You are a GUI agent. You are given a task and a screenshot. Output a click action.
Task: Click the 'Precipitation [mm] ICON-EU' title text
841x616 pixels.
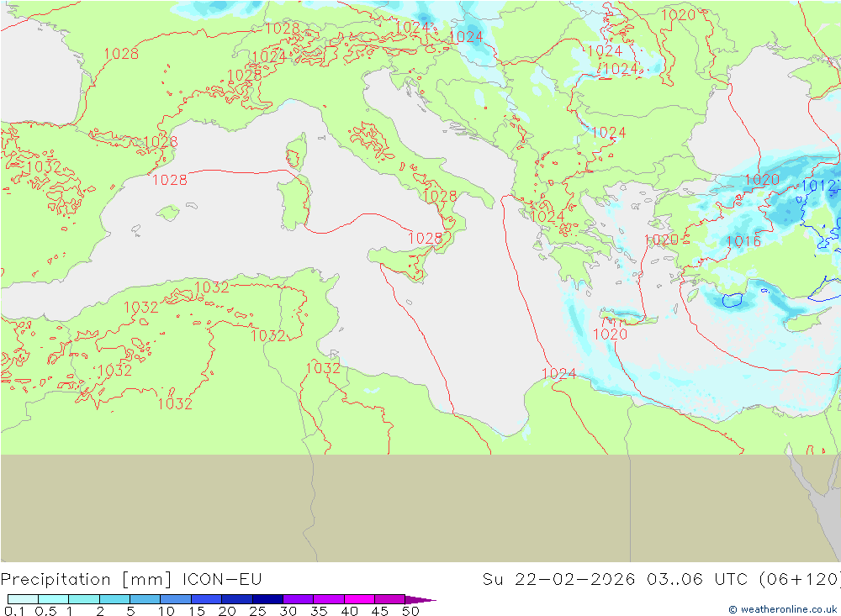(x=131, y=580)
